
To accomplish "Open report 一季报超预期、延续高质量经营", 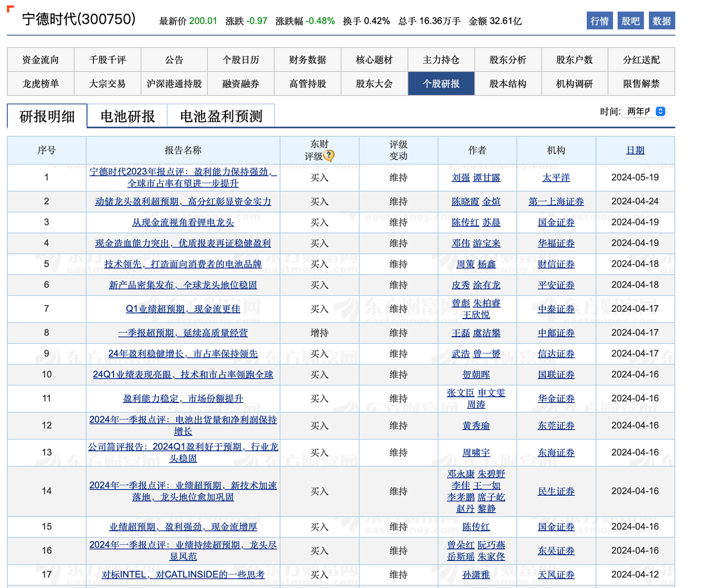I will pos(183,333).
